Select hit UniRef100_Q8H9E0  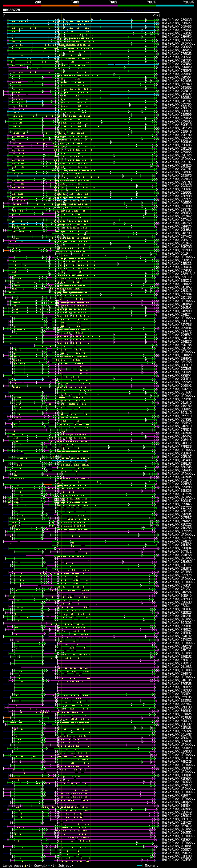click(x=177, y=37)
